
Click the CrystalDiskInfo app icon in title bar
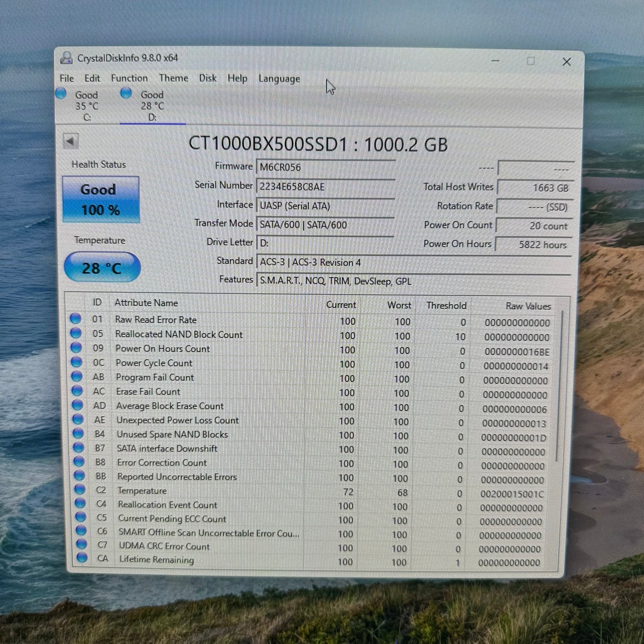pyautogui.click(x=66, y=58)
